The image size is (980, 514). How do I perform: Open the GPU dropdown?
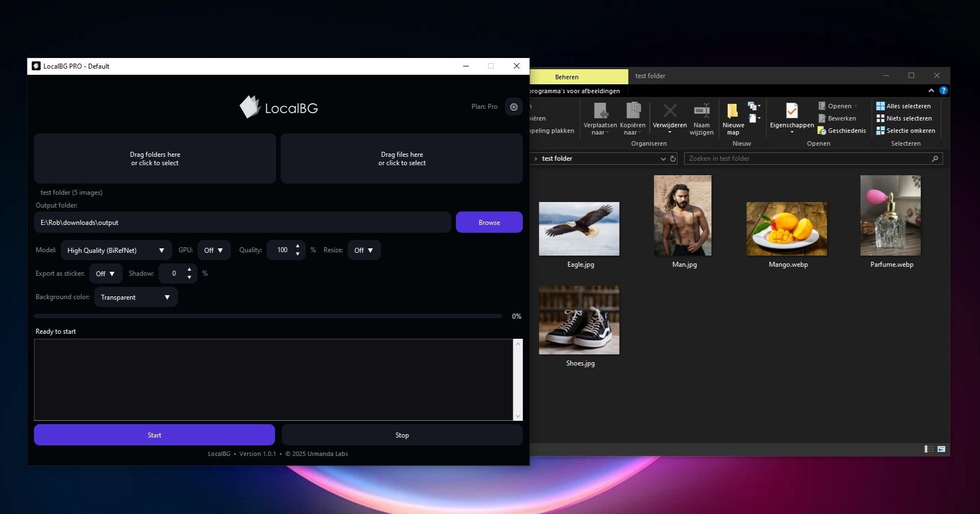point(214,250)
